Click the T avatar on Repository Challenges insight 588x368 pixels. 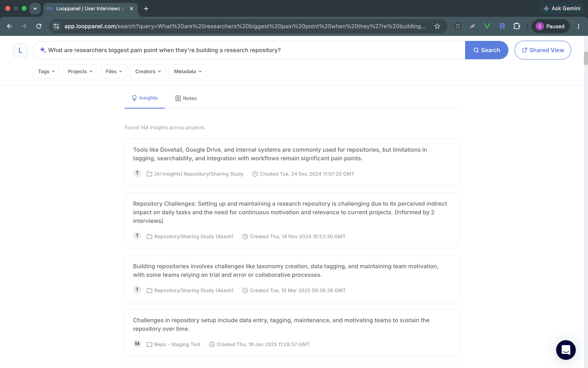(137, 236)
